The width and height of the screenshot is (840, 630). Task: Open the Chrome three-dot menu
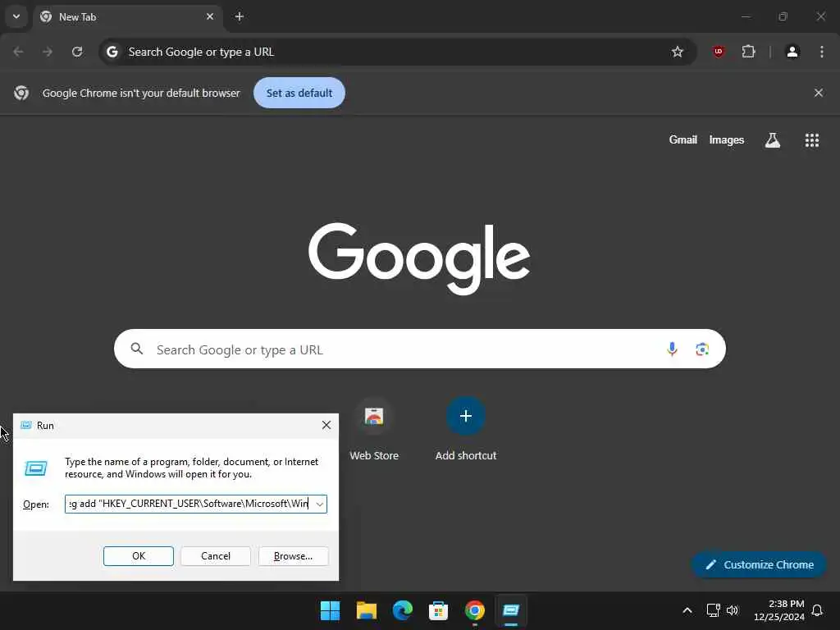(x=822, y=52)
